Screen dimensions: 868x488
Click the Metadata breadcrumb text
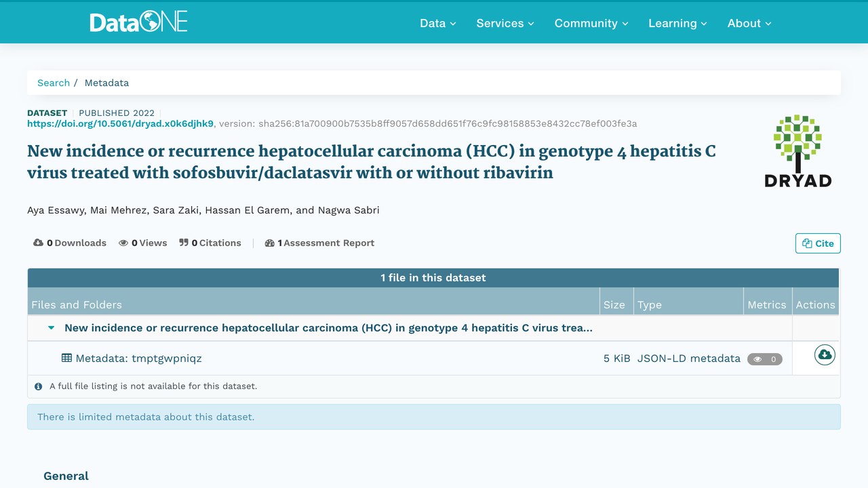click(x=106, y=83)
